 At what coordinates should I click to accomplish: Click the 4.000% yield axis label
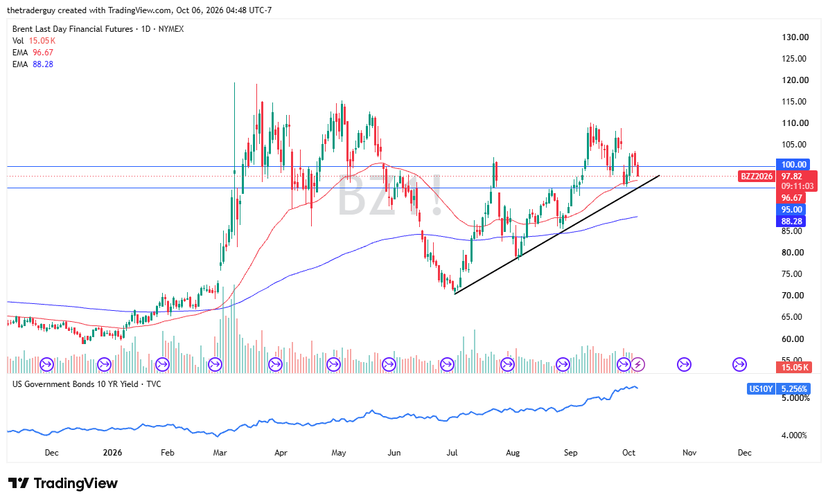793,435
